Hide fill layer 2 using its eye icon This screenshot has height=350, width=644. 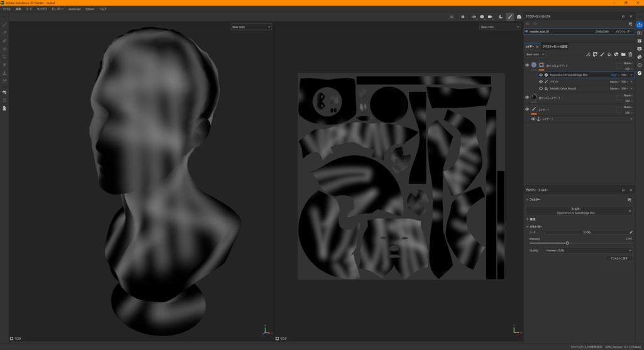(x=527, y=65)
